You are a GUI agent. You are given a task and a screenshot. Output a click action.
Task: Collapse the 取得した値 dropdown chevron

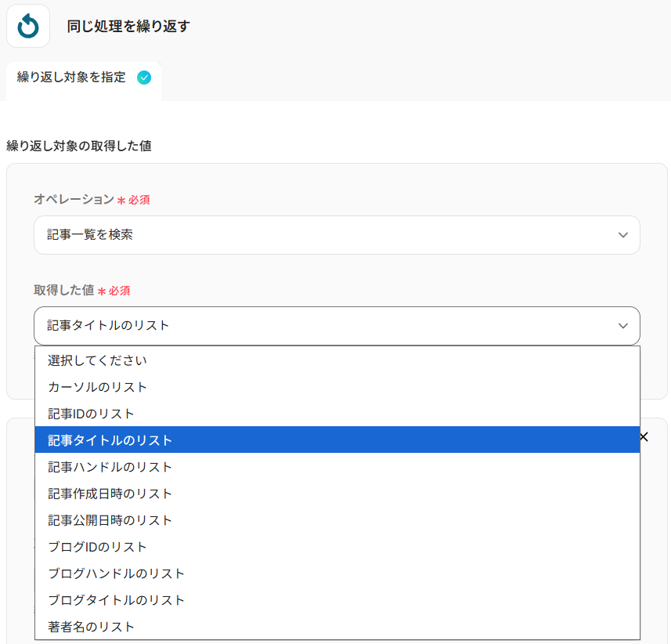click(623, 326)
